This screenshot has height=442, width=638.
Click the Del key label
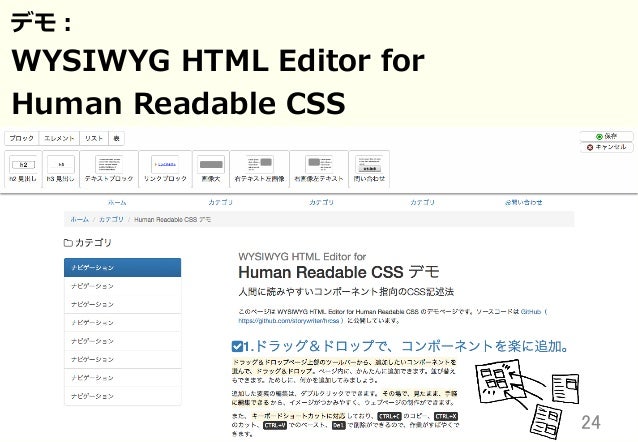click(339, 425)
